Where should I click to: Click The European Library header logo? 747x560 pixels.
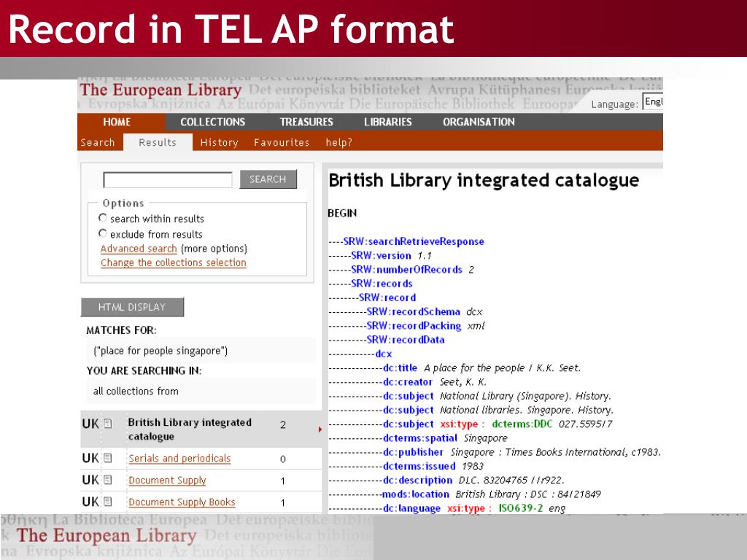click(x=160, y=90)
